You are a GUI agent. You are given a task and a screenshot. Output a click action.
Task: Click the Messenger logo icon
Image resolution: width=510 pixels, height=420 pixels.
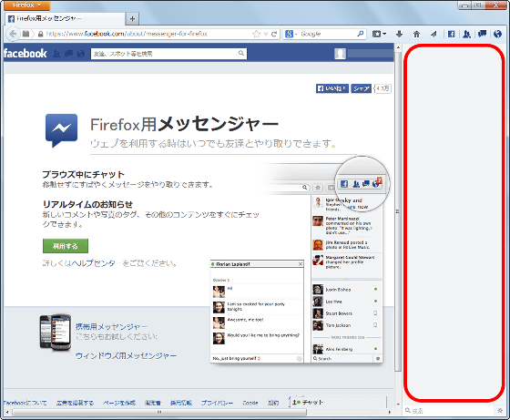coord(62,130)
